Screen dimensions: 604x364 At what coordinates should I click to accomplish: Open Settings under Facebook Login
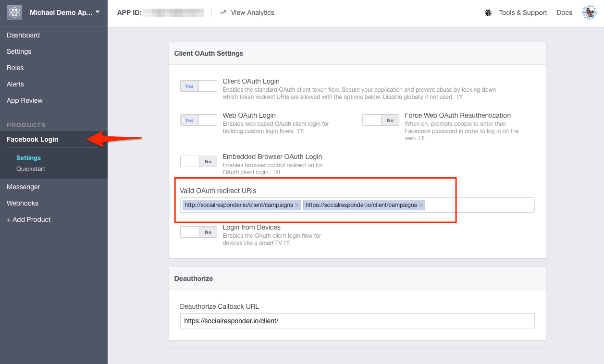click(28, 158)
